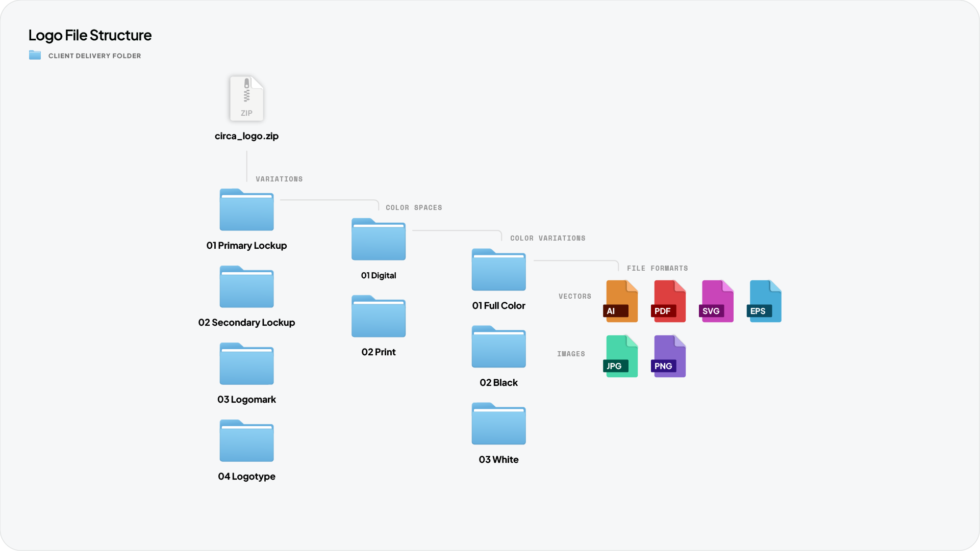Open the 01 Full Color folder
The image size is (980, 551).
point(498,270)
